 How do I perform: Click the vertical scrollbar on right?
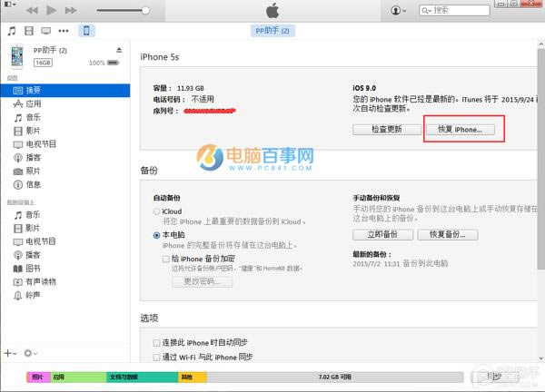tap(540, 159)
